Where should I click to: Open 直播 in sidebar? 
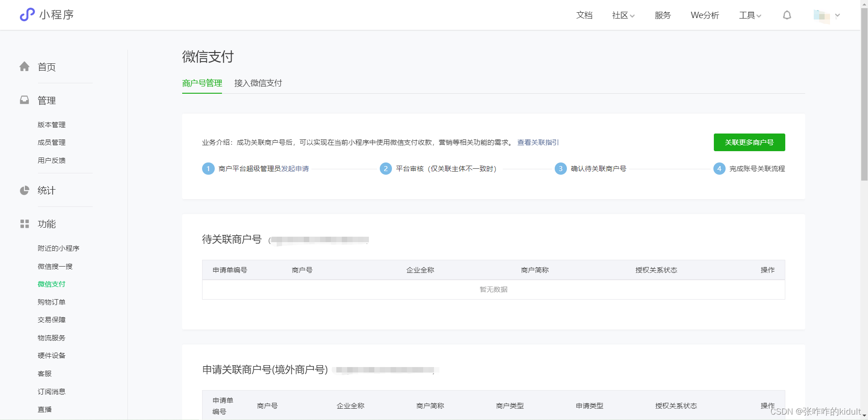click(x=45, y=410)
